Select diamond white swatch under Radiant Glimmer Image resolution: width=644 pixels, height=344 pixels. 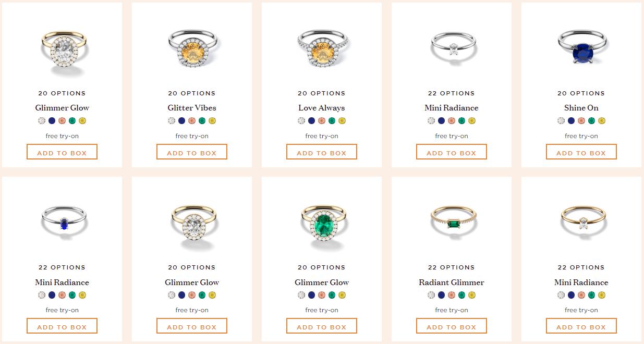coord(431,295)
